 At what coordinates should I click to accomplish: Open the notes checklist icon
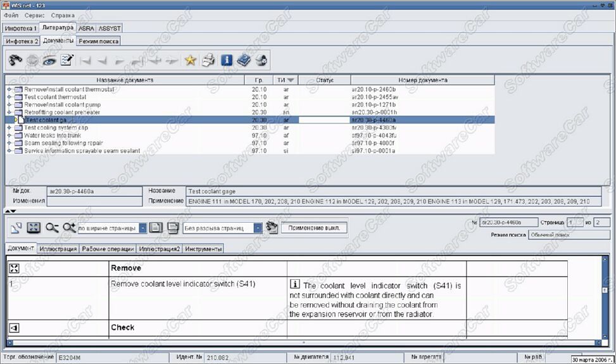coord(66,60)
